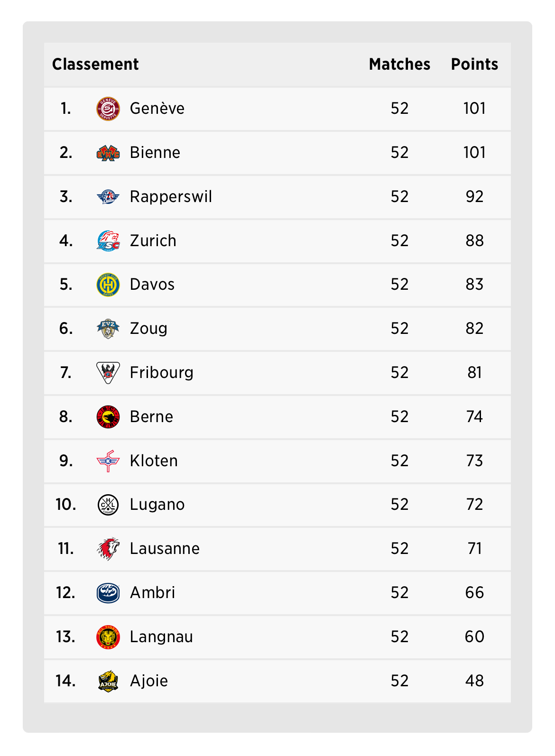Click the Ajoie team logo
This screenshot has height=756, width=555.
pos(108,681)
